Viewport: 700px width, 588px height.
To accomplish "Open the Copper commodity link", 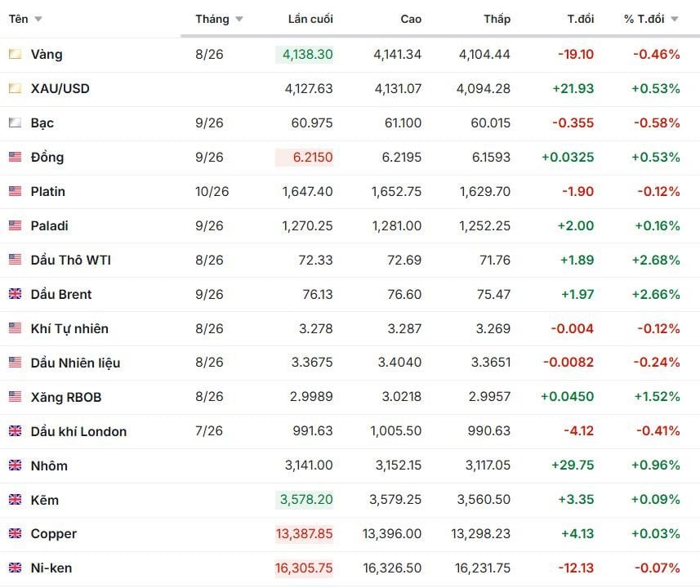I will point(54,534).
